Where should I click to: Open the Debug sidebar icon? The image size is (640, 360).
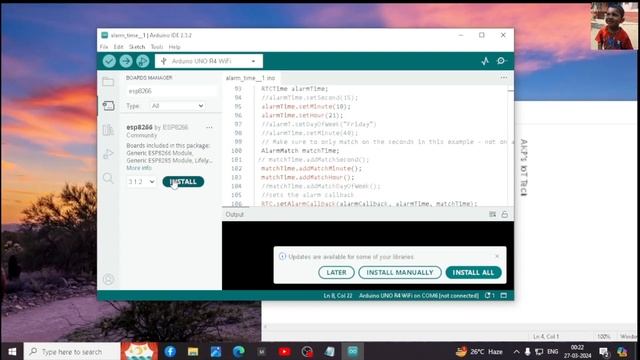tap(108, 154)
